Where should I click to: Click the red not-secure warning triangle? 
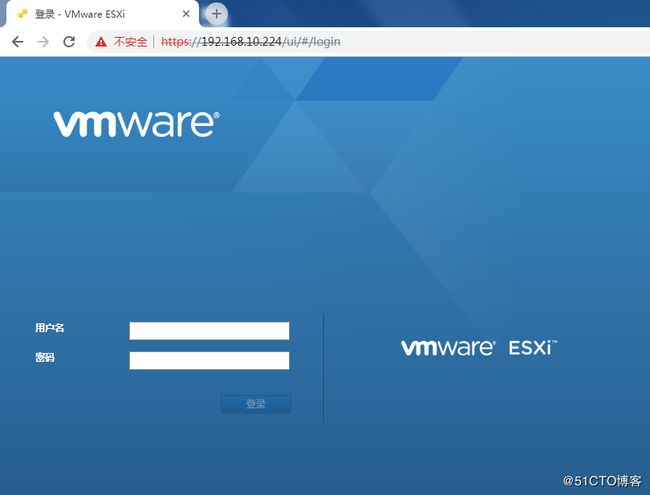tap(101, 42)
